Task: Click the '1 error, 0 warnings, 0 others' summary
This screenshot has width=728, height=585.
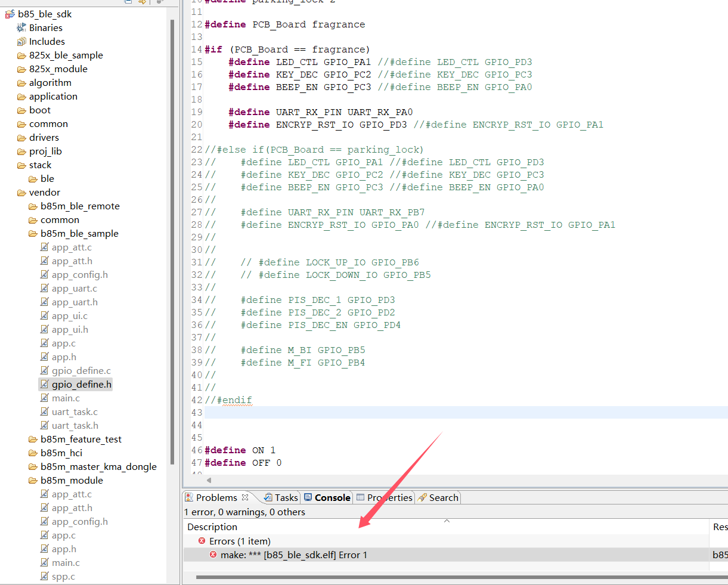Action: click(x=244, y=512)
